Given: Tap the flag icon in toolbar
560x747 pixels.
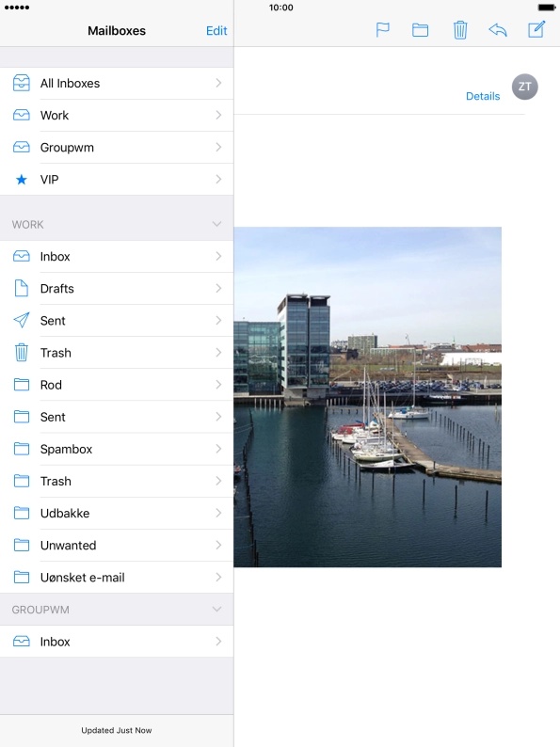Looking at the screenshot, I should coord(382,30).
